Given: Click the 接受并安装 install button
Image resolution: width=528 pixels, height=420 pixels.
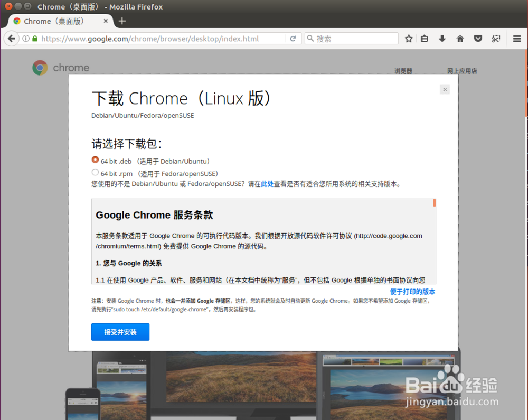Looking at the screenshot, I should [x=120, y=332].
